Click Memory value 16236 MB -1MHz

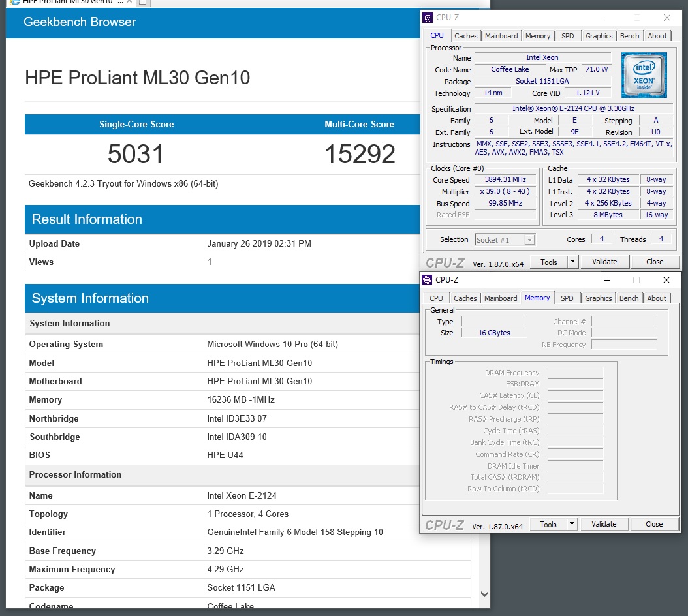(240, 400)
